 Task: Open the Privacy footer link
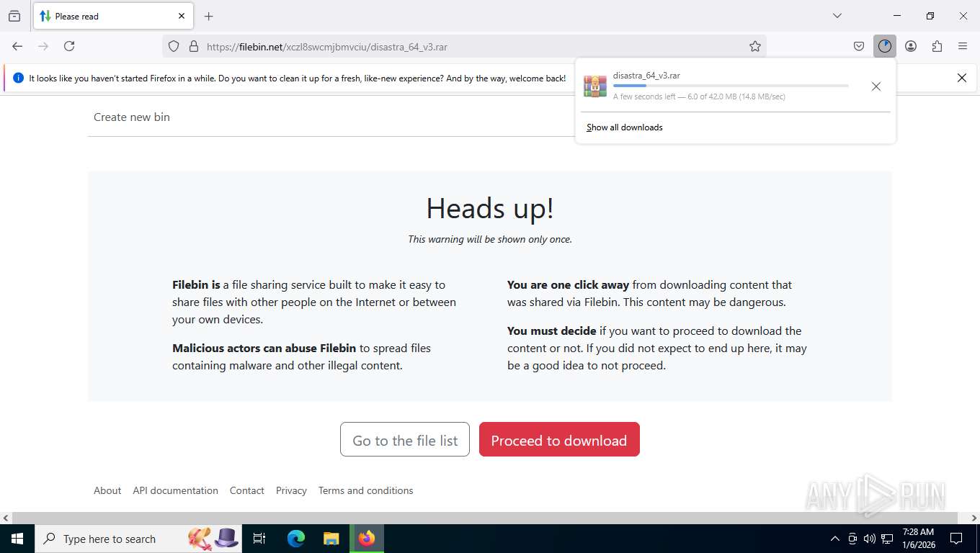pos(291,490)
